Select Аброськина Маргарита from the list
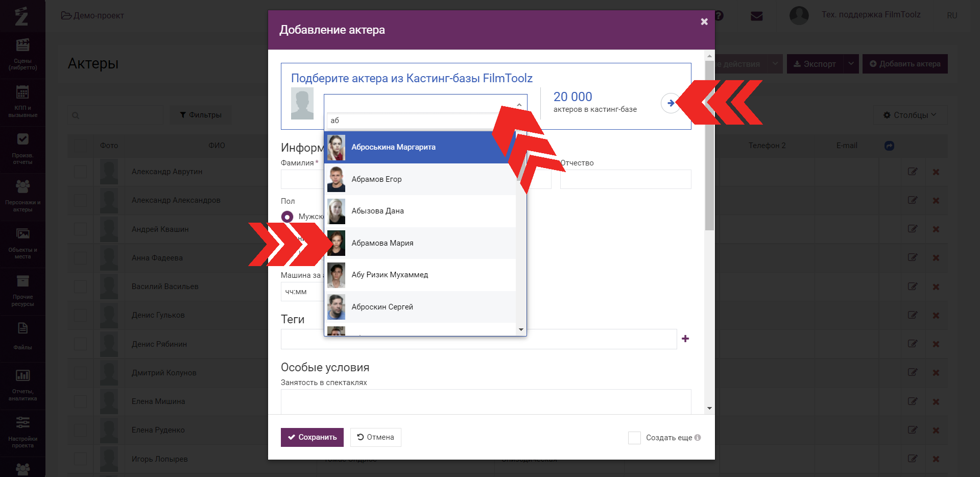Screen dimensions: 980x477 (420, 147)
